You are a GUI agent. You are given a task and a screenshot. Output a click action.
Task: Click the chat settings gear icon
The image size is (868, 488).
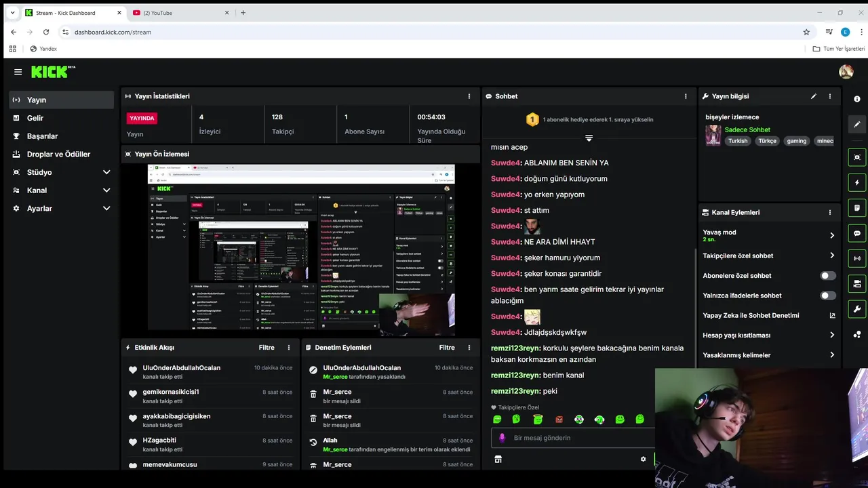tap(644, 459)
